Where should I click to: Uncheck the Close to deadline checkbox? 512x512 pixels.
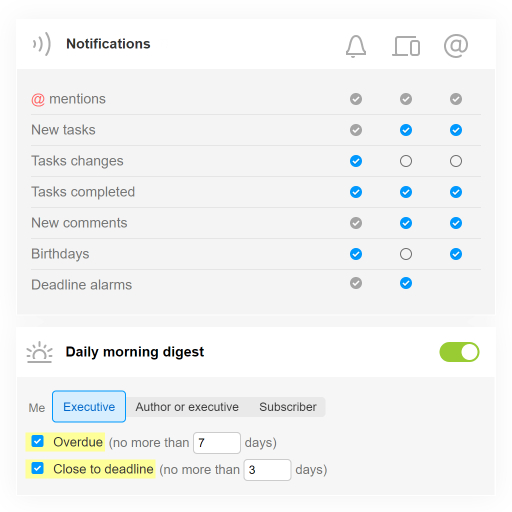[37, 468]
